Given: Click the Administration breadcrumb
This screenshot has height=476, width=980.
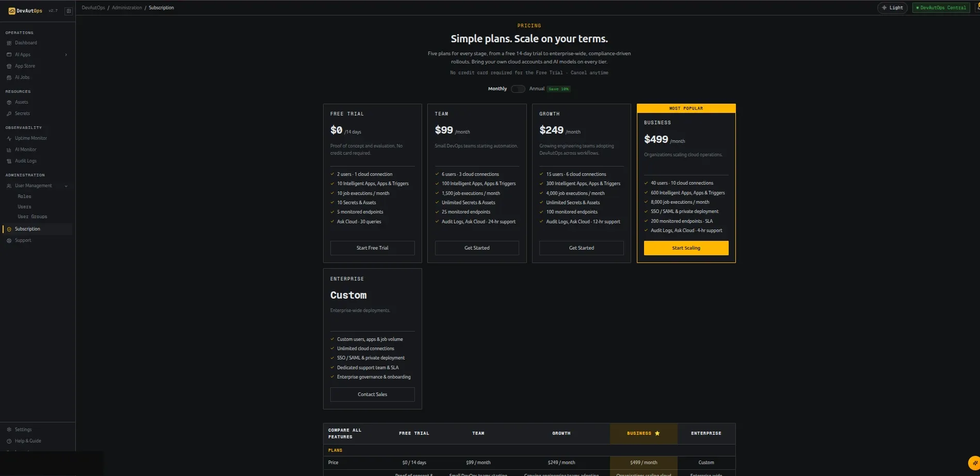Looking at the screenshot, I should (127, 8).
